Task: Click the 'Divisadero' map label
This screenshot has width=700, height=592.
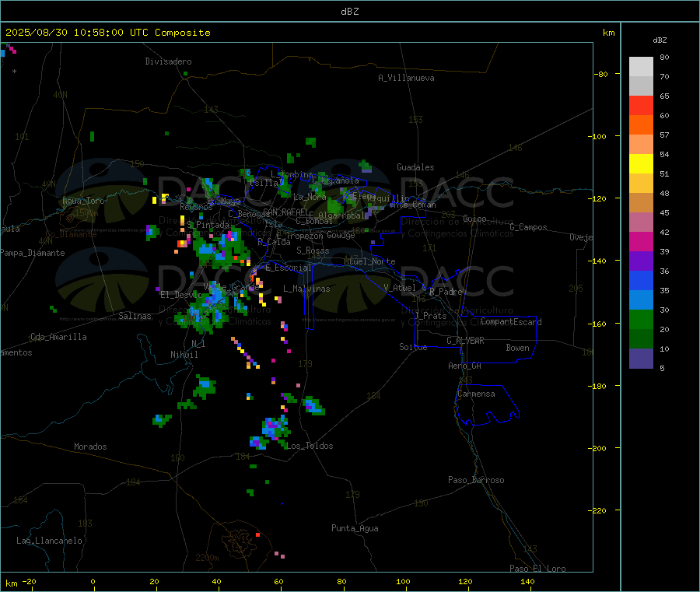Action: tap(168, 61)
